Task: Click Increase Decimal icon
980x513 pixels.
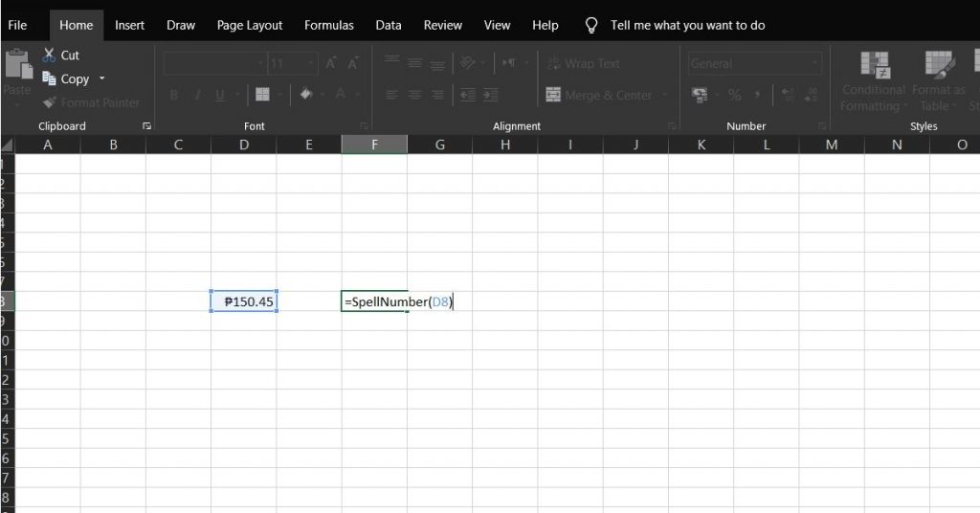Action: [x=789, y=95]
